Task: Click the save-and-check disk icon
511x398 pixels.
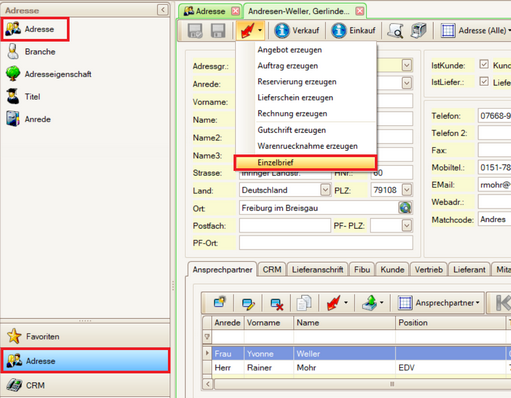Action: coord(195,31)
